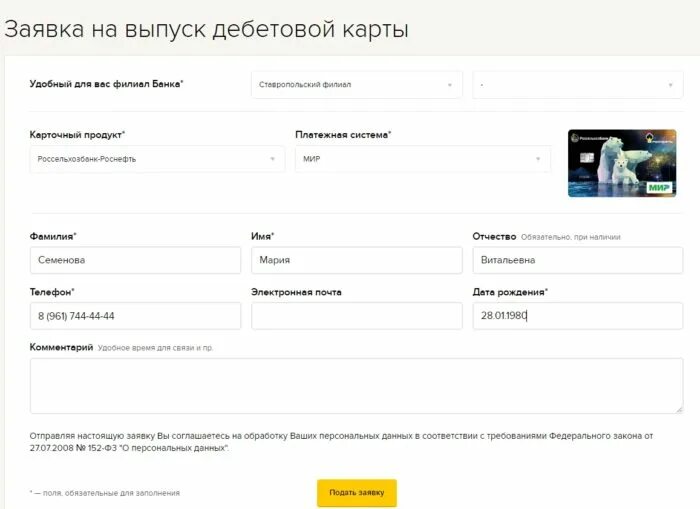The width and height of the screenshot is (700, 509).
Task: Submit with the Подать заявку button
Action: tap(357, 492)
